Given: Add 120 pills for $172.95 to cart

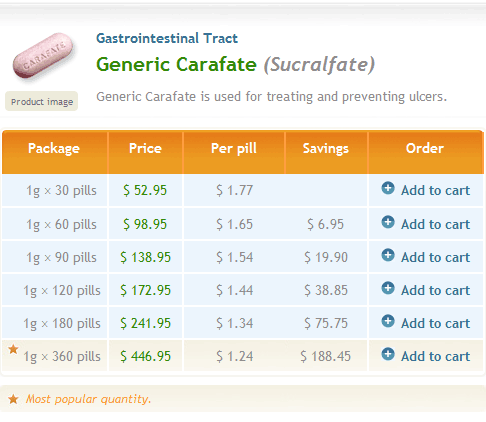Looking at the screenshot, I should click(435, 290).
